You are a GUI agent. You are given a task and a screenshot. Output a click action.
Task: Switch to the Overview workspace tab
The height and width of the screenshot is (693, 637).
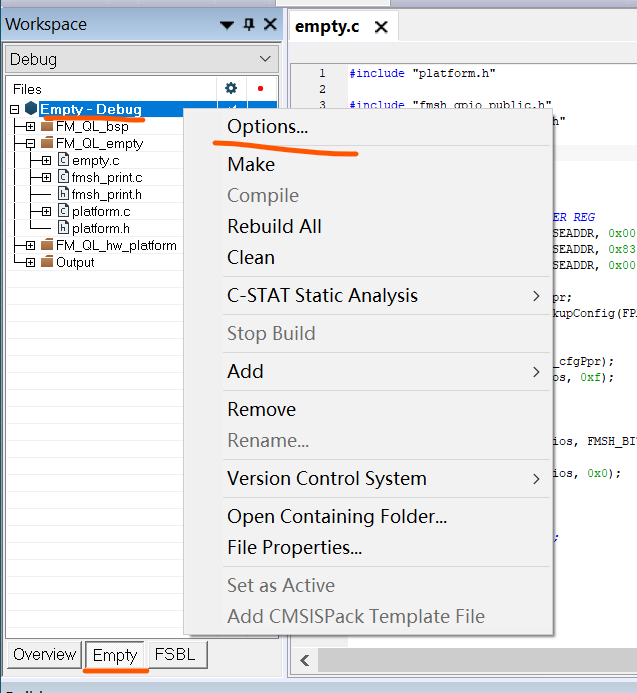pyautogui.click(x=44, y=655)
